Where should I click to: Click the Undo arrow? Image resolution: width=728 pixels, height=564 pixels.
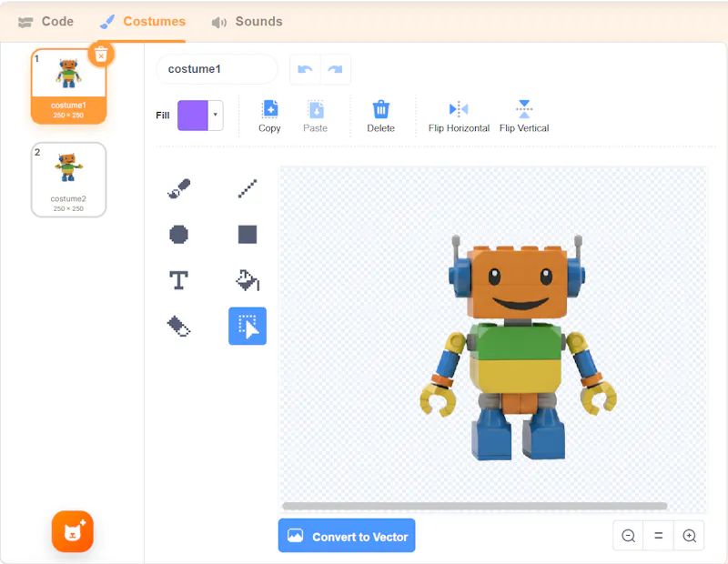pos(305,70)
